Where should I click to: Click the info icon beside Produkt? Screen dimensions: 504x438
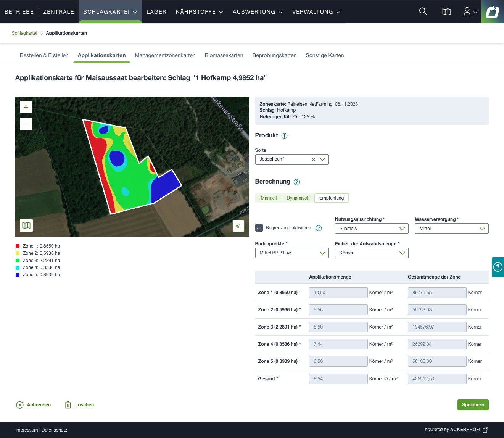[x=284, y=136]
